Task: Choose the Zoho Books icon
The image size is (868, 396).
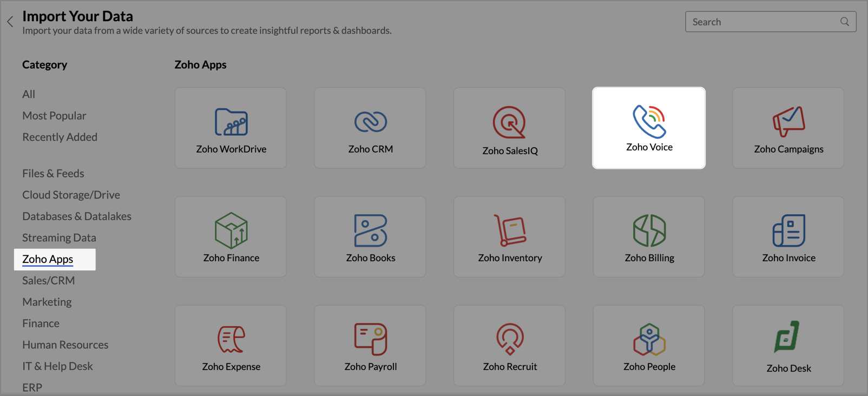Action: click(371, 230)
